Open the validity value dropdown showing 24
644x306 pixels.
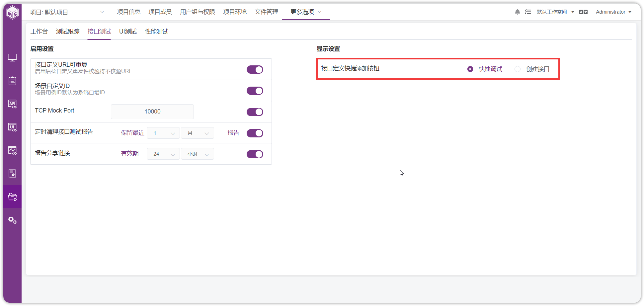pos(163,154)
